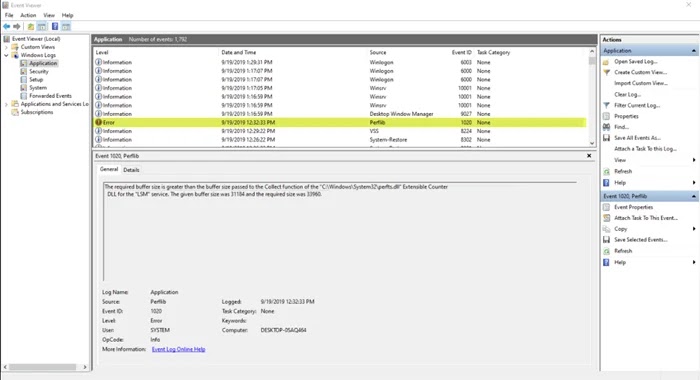Open the Event Log Online Help link

pos(179,349)
